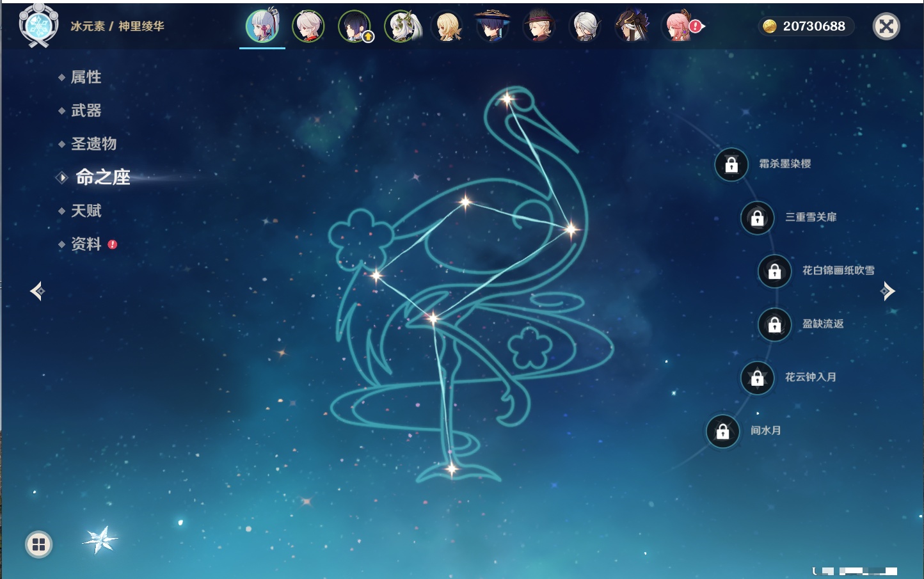Viewport: 924px width, 579px height.
Task: Open the 花白锦画纸吹雪 locked constellation
Action: pyautogui.click(x=774, y=271)
